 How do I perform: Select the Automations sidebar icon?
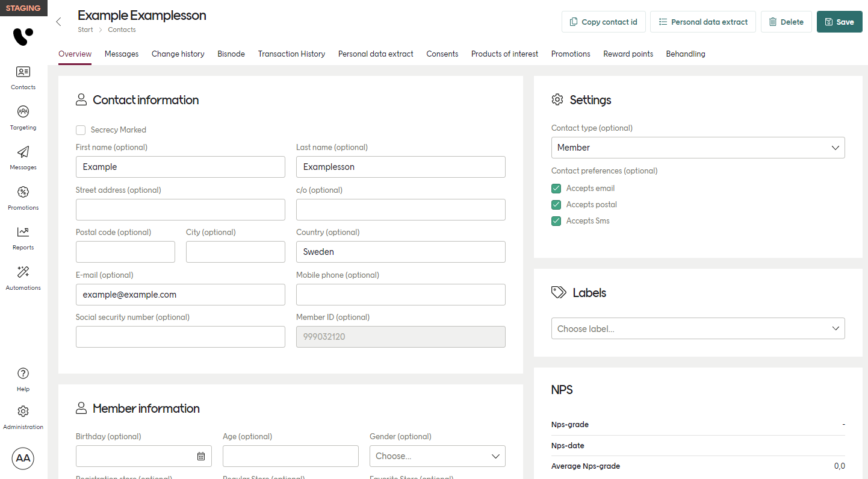point(23,277)
